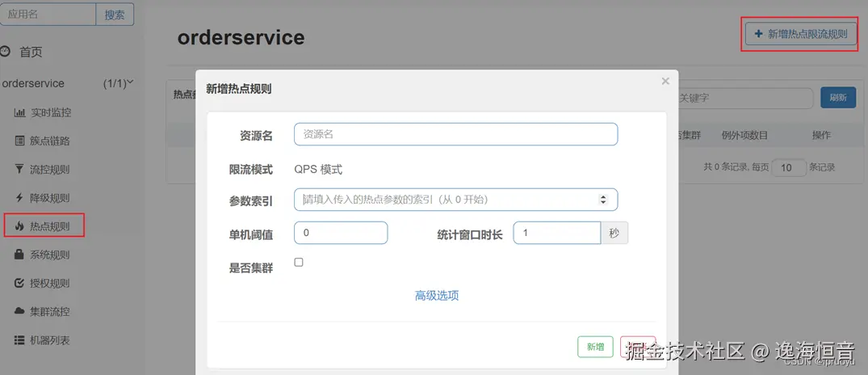The width and height of the screenshot is (868, 375).
Task: Close the 新增热点规则 dialog
Action: pyautogui.click(x=665, y=82)
